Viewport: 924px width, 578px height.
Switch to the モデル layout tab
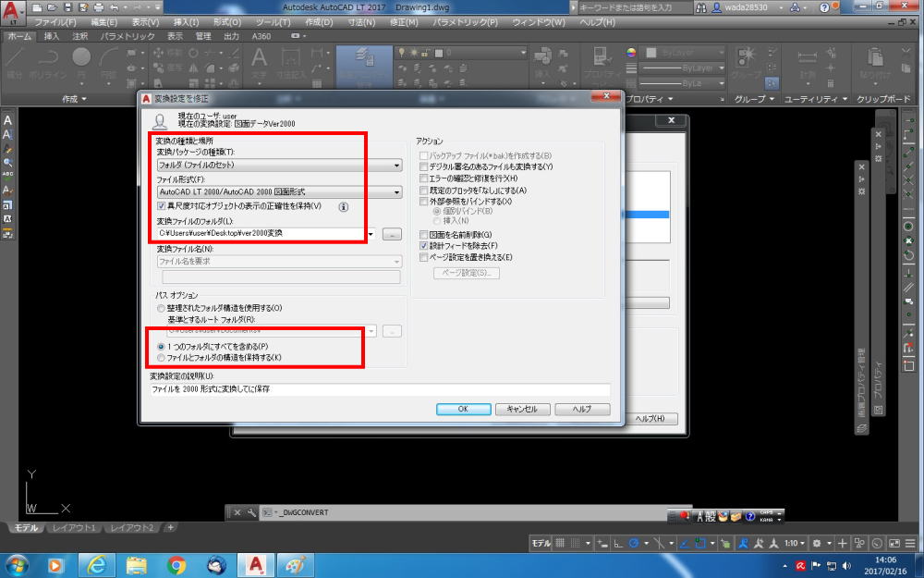click(x=26, y=527)
